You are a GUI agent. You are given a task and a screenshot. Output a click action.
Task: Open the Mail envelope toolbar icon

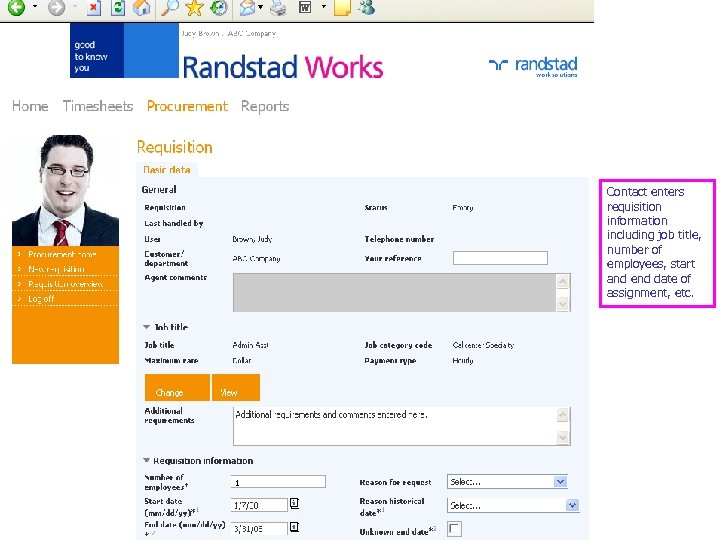247,7
